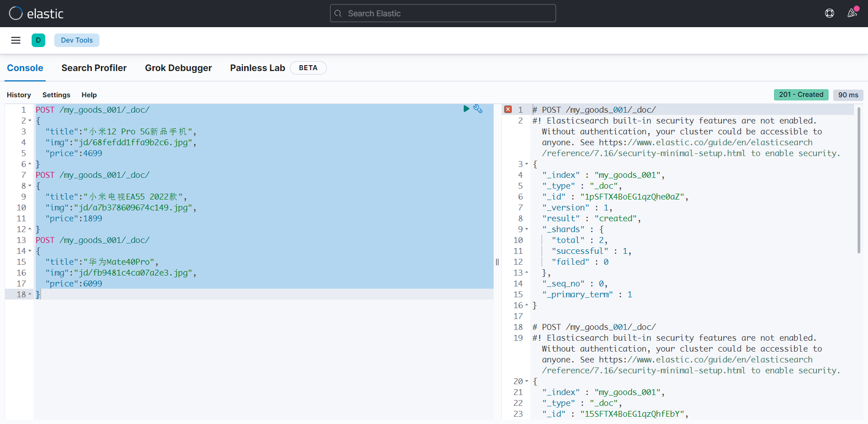The width and height of the screenshot is (868, 424).
Task: Open the help menu lifebuoy icon
Action: coord(830,13)
